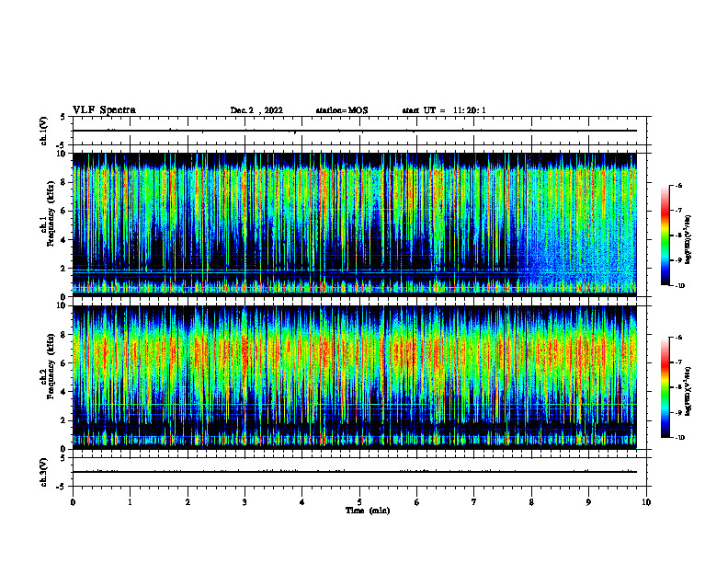Click time axis tick label "2"
Screen dimensions: 728x563
click(x=188, y=502)
